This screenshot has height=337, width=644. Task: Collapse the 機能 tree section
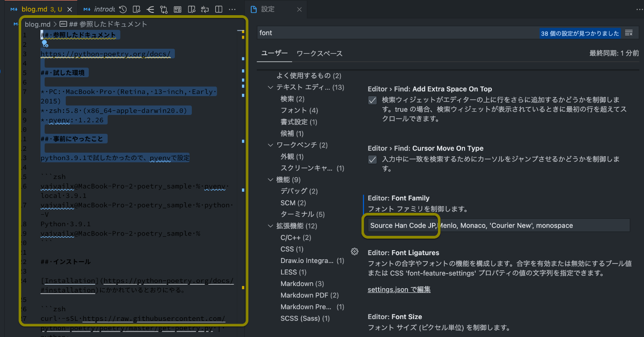click(270, 180)
